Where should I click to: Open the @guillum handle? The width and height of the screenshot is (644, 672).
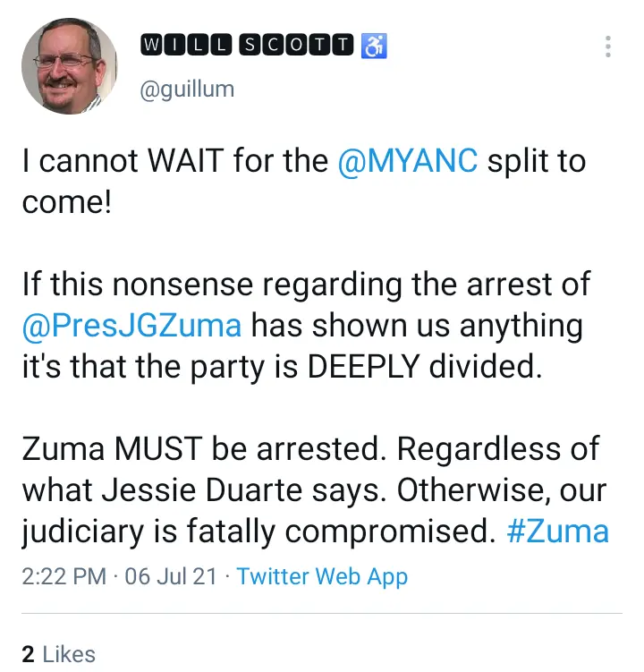(x=185, y=88)
